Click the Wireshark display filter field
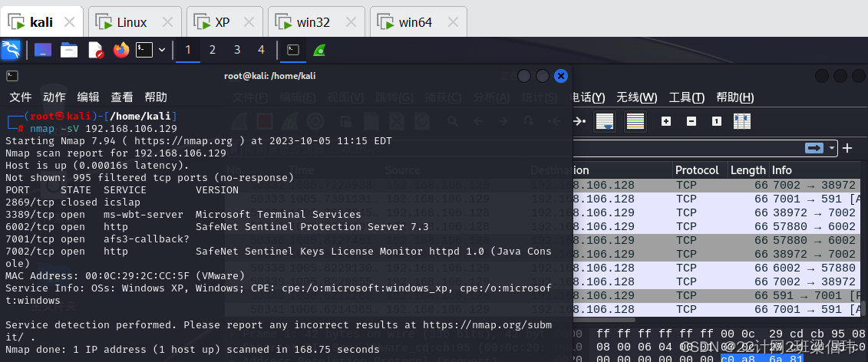Screen dimensions: 868x362 (686, 148)
